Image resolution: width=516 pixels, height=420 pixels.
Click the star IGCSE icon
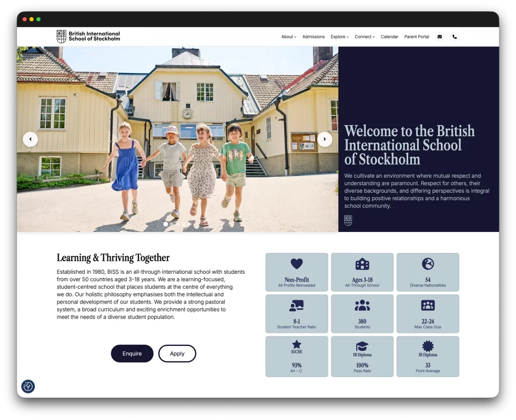[x=297, y=344]
